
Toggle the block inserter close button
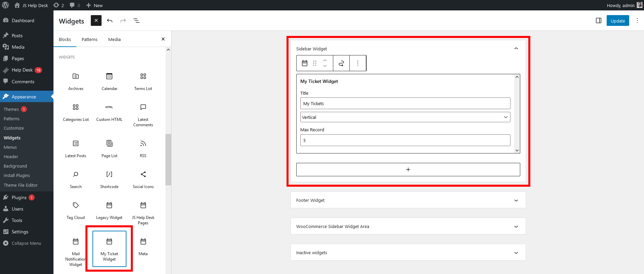[96, 21]
